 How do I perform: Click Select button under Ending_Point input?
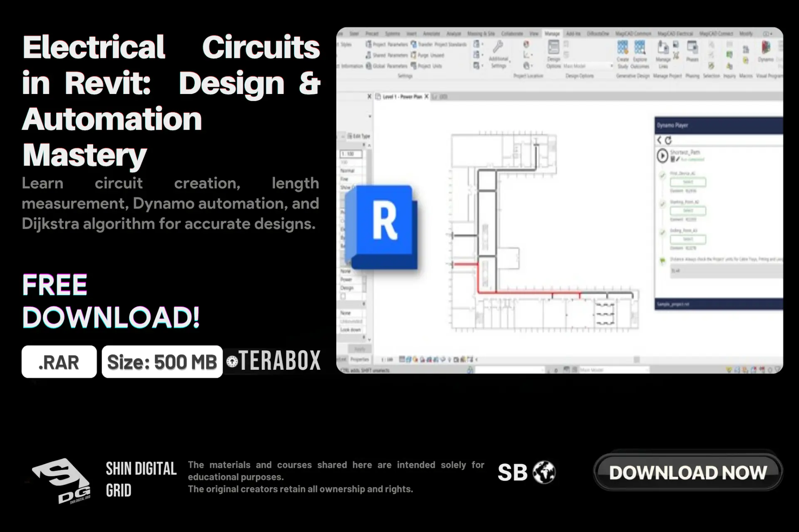(687, 239)
